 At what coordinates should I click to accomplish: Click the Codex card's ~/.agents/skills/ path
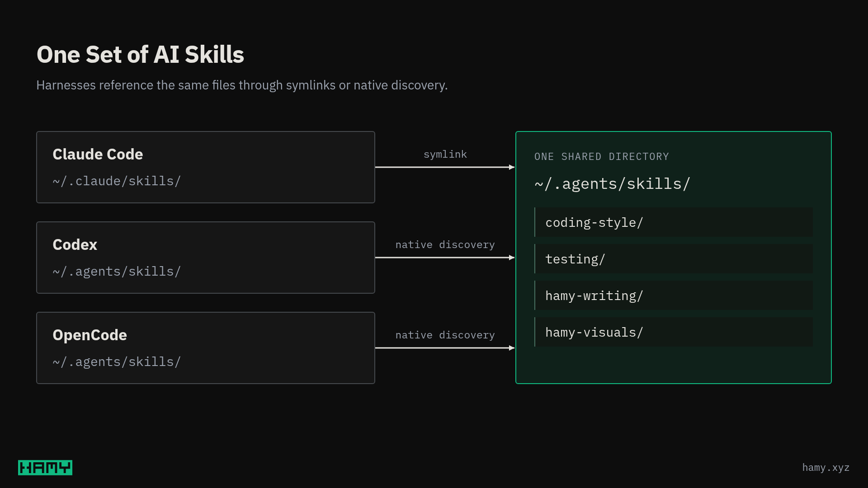[x=117, y=272]
